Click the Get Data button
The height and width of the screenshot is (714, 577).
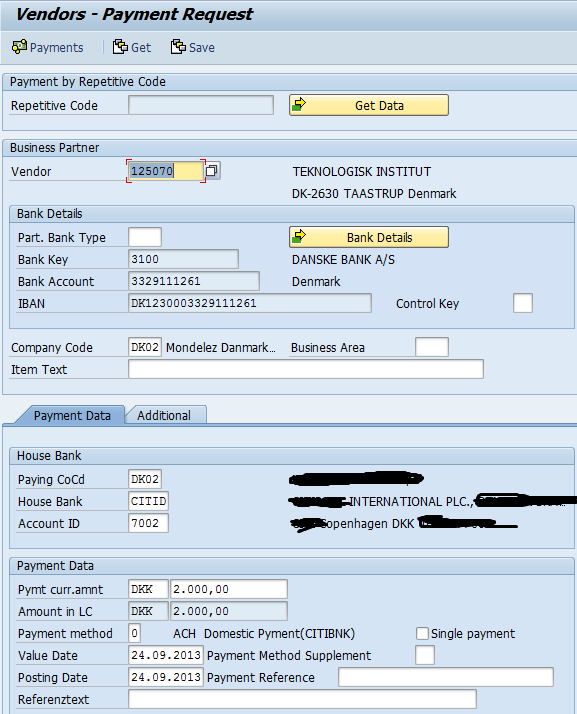coord(368,105)
